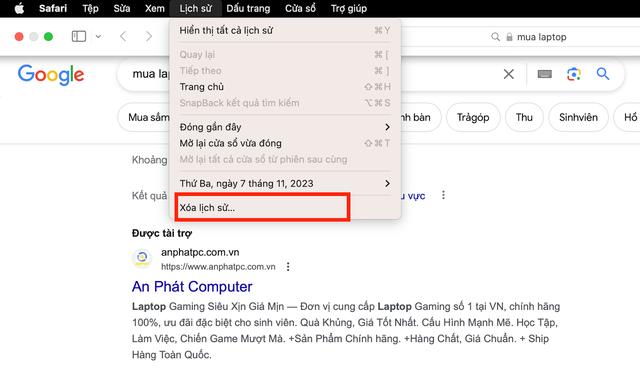Click the https://www.anphatpc.com.vn URL text
The width and height of the screenshot is (640, 381).
[x=218, y=267]
